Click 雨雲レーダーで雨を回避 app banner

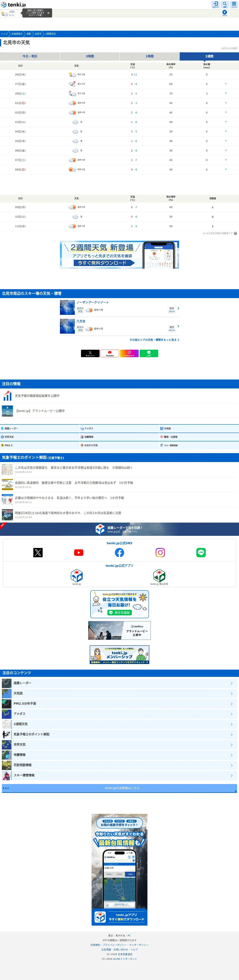(x=119, y=529)
